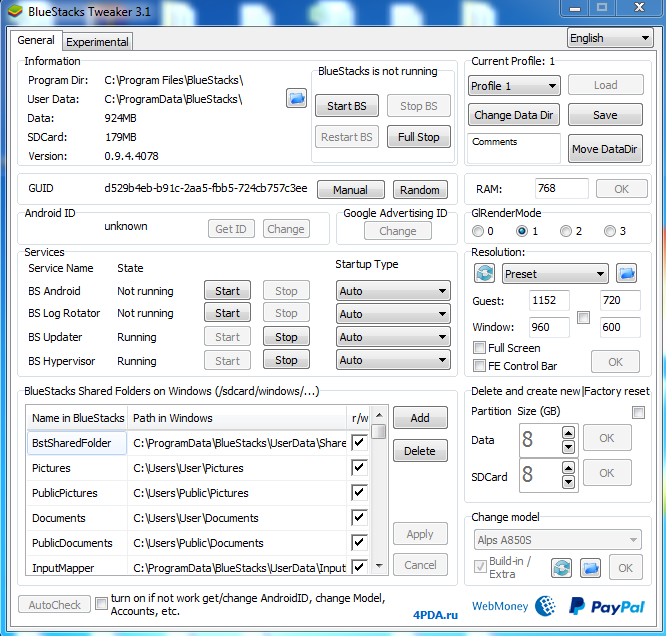
Task: Open BS Android startup type dropdown
Action: point(393,291)
